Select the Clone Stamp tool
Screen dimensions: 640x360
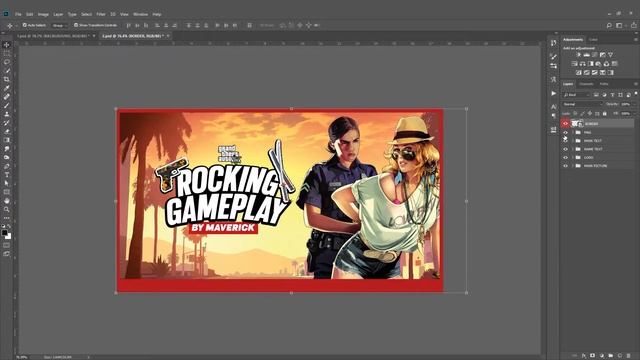[x=7, y=114]
